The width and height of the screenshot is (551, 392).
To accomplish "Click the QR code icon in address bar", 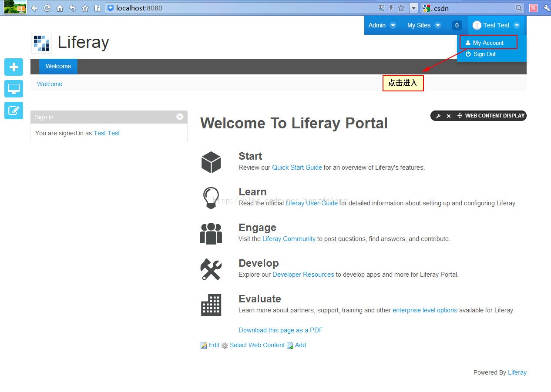I will (x=382, y=8).
